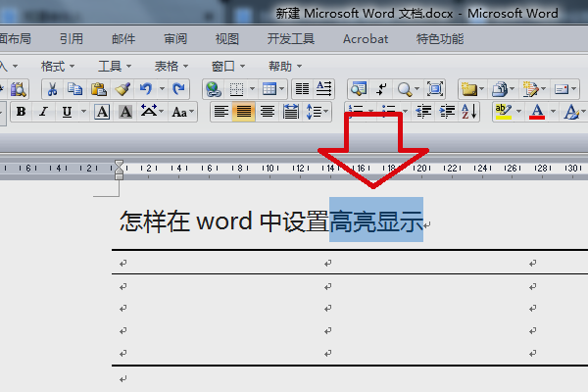The height and width of the screenshot is (392, 588).
Task: Click the first-line indent marker on ruler
Action: pyautogui.click(x=119, y=165)
